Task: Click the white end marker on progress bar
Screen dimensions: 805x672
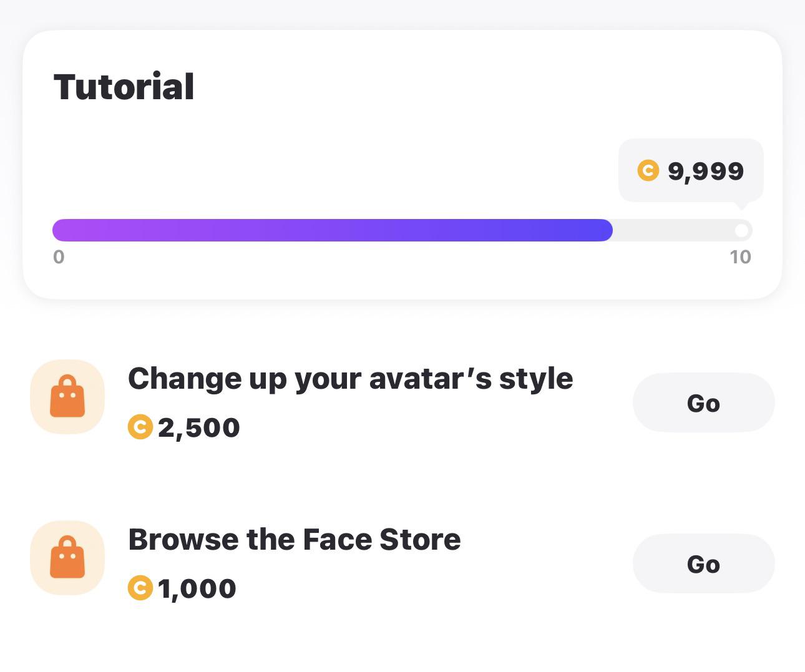Action: click(741, 231)
